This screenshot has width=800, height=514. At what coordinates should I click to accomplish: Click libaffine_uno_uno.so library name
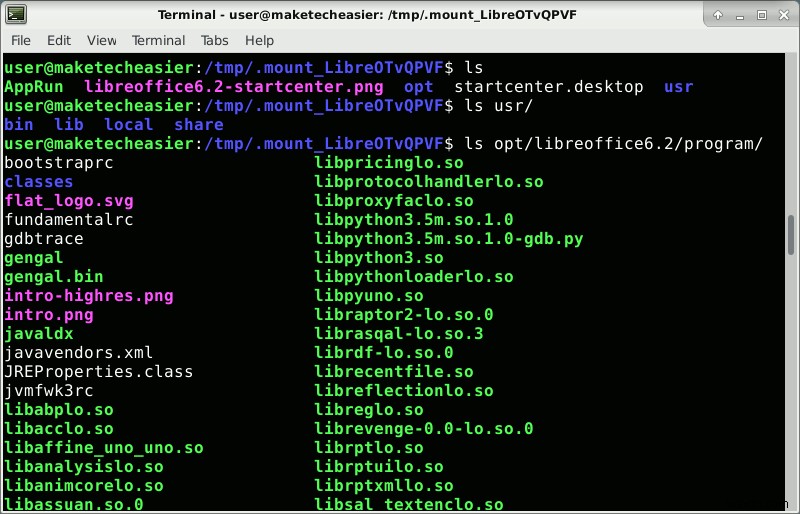point(104,448)
